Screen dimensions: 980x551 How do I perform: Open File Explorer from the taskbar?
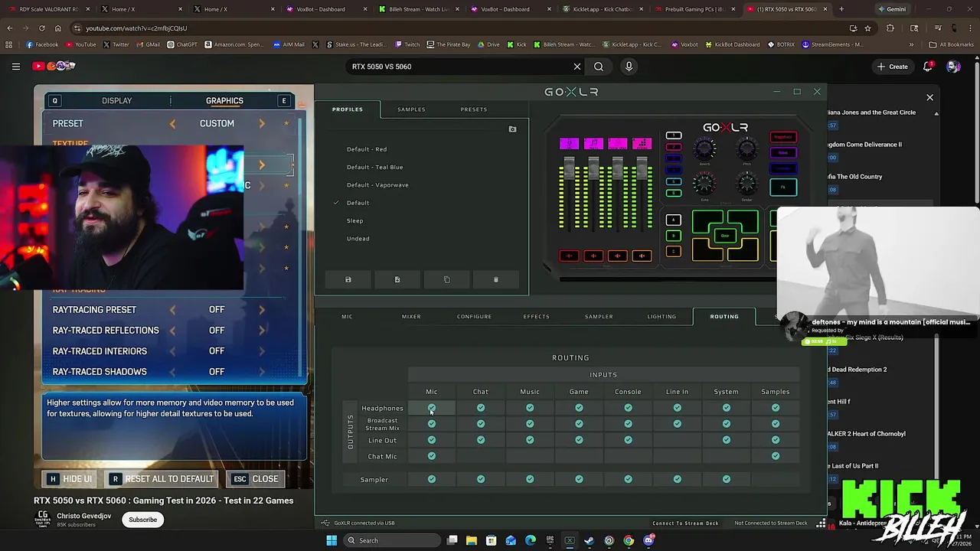(x=472, y=540)
